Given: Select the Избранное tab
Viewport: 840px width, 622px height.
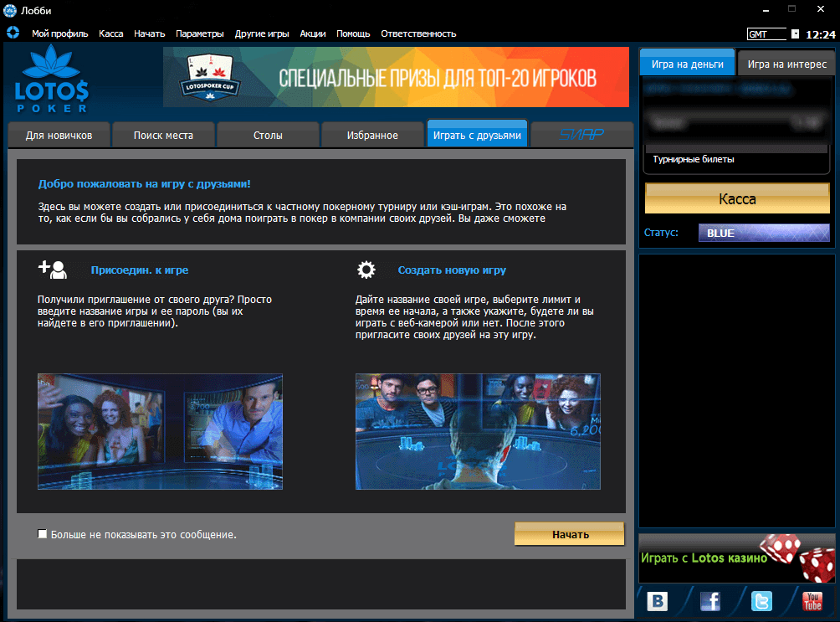Looking at the screenshot, I should (x=372, y=135).
